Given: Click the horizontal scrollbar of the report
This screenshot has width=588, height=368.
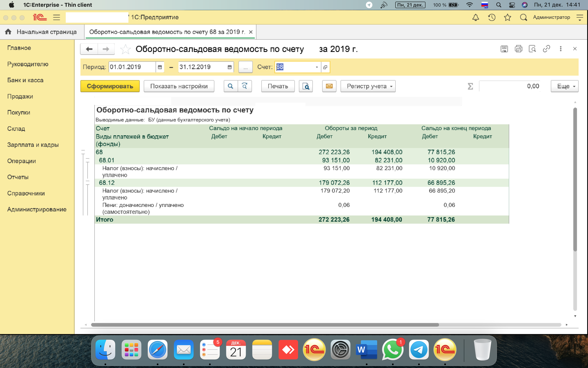Looking at the screenshot, I should [x=265, y=325].
